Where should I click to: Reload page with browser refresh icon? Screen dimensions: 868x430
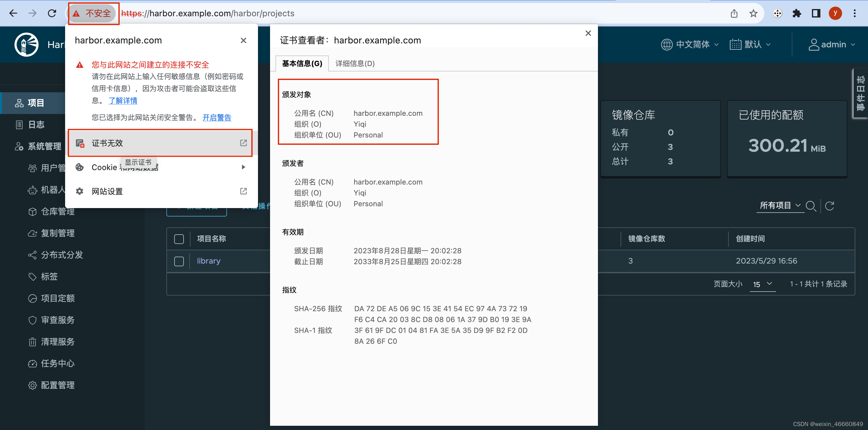(52, 14)
